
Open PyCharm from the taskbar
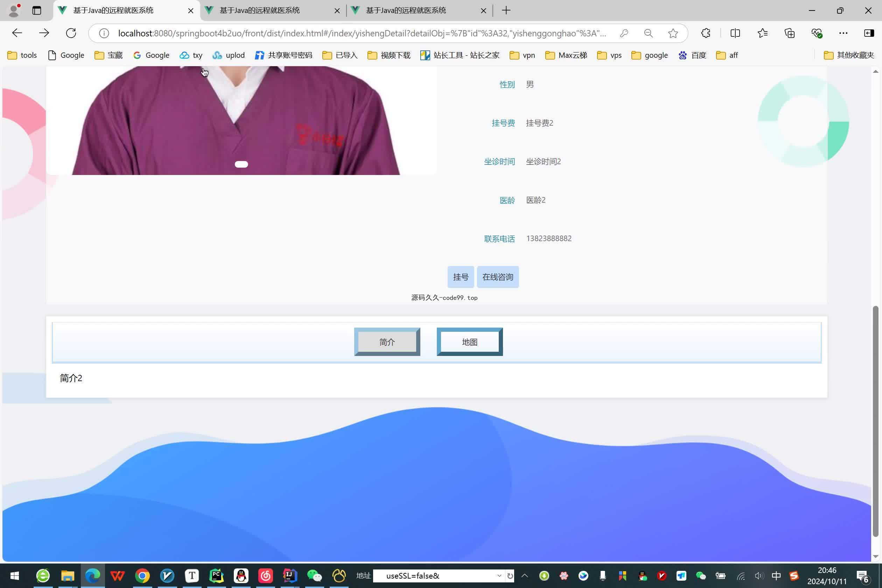point(216,575)
